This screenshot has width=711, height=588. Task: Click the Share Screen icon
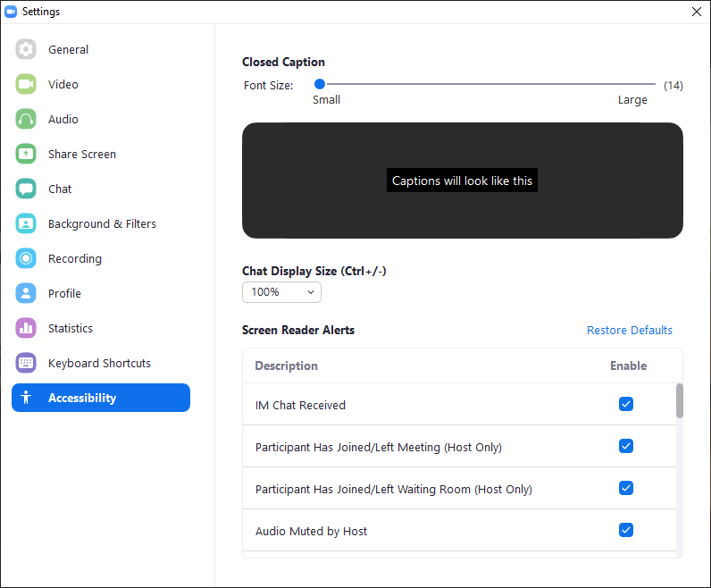click(26, 155)
